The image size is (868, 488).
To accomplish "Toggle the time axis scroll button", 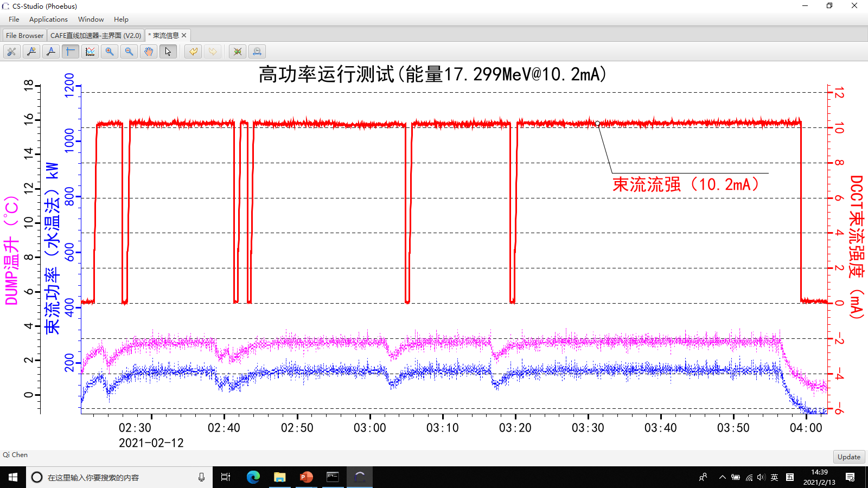I will click(x=257, y=52).
